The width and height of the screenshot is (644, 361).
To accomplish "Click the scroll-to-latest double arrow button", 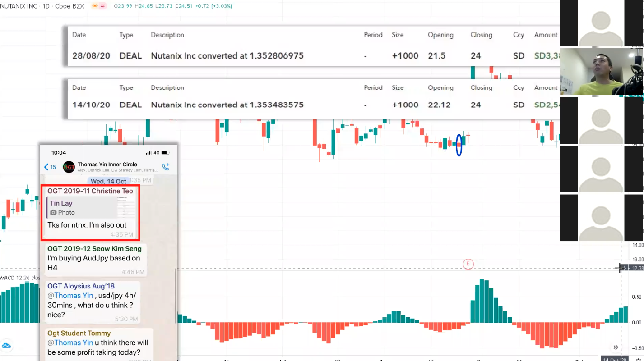I will pyautogui.click(x=616, y=347).
